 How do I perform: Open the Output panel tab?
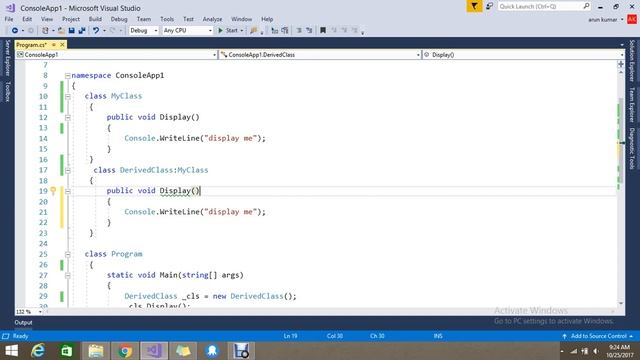[x=23, y=322]
